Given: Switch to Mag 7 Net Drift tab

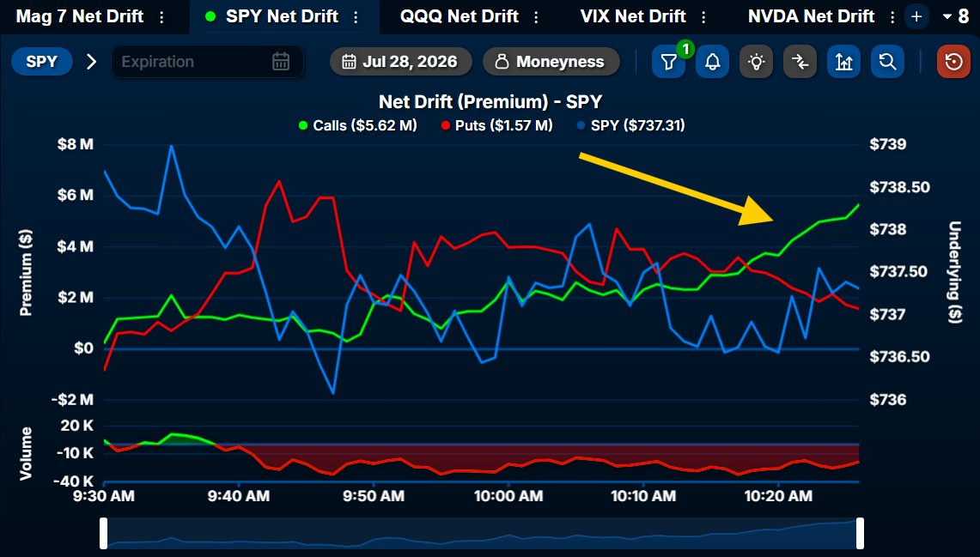Looking at the screenshot, I should pos(79,16).
